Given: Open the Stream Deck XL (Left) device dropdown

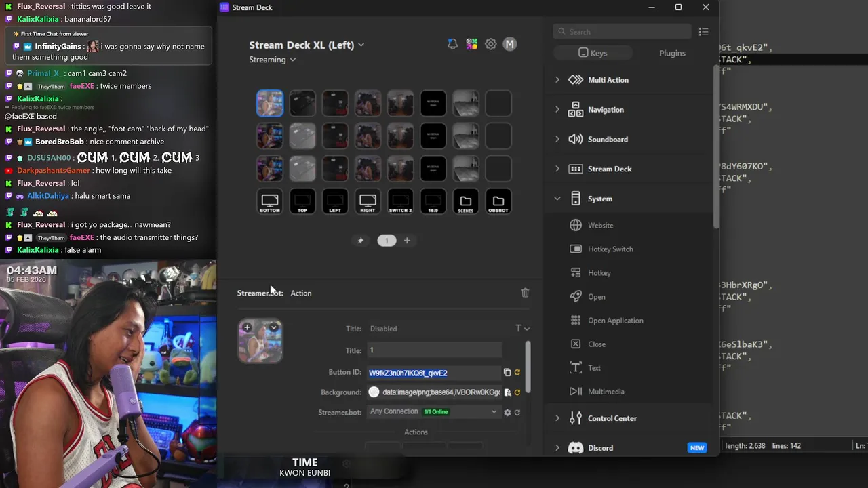Looking at the screenshot, I should [x=307, y=45].
